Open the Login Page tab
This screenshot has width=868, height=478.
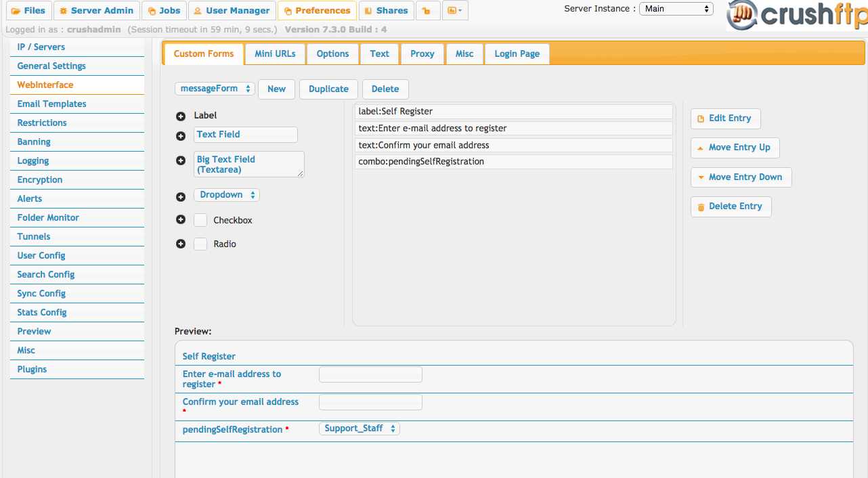pyautogui.click(x=517, y=54)
